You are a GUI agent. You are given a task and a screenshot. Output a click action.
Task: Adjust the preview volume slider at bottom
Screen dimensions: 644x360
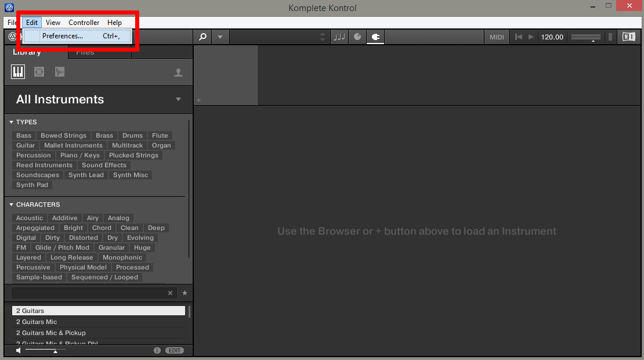point(45,351)
